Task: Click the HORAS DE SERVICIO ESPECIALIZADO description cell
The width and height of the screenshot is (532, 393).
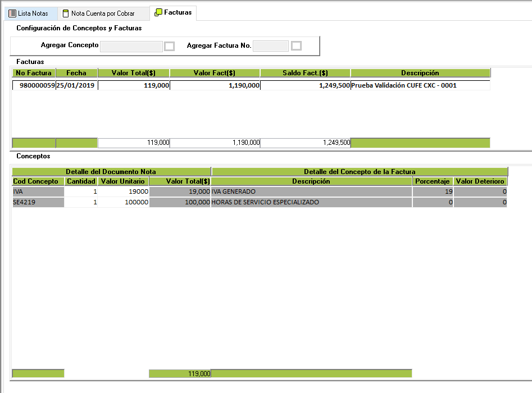Action: tap(311, 202)
